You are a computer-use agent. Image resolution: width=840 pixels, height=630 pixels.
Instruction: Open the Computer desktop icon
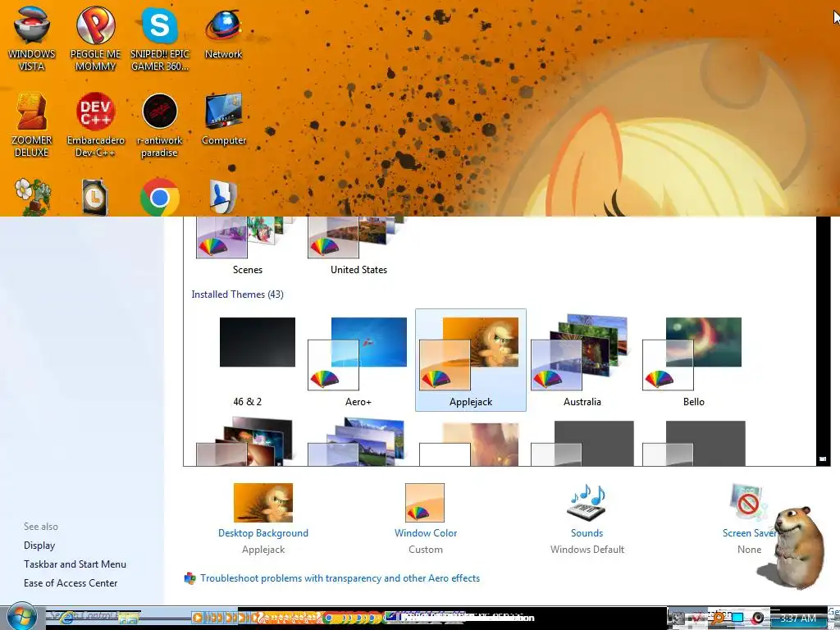[x=224, y=119]
